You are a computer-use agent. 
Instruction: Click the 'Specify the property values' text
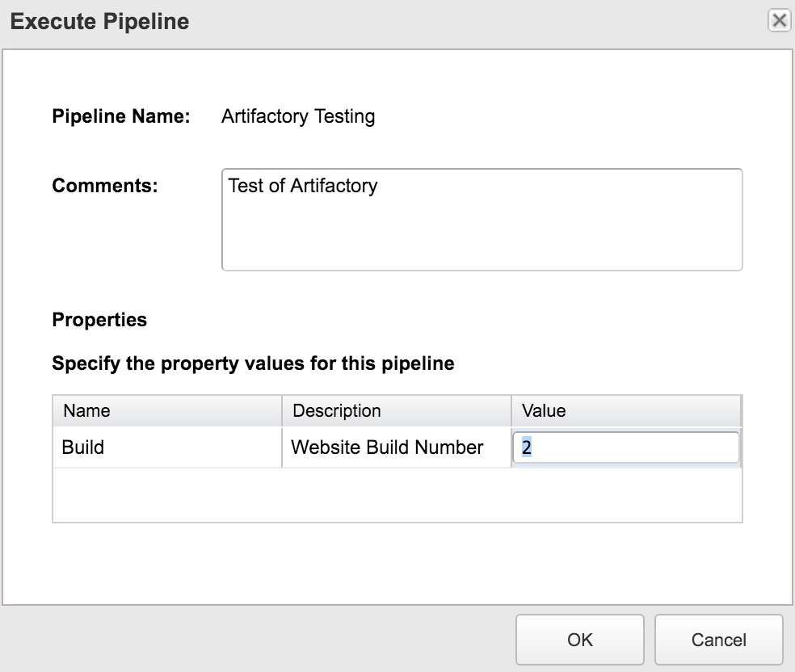[253, 363]
